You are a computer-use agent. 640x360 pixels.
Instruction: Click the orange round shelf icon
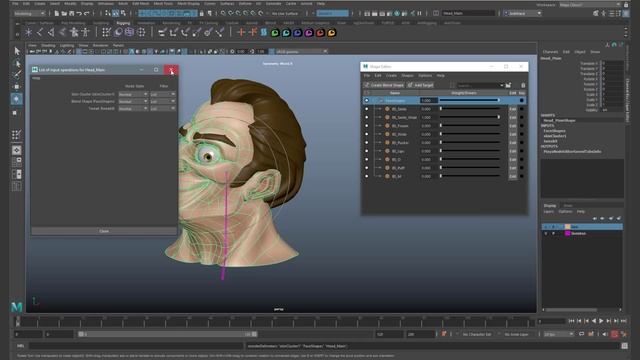pos(331,32)
